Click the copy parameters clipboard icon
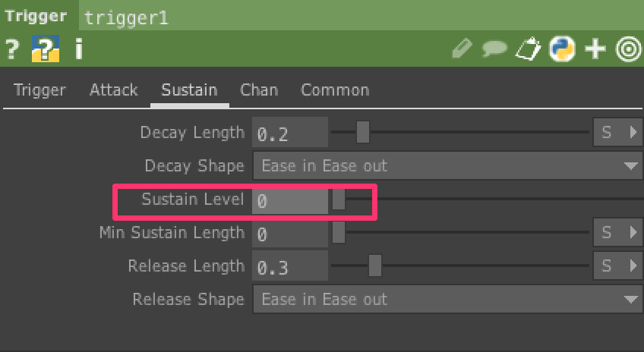 click(x=527, y=50)
